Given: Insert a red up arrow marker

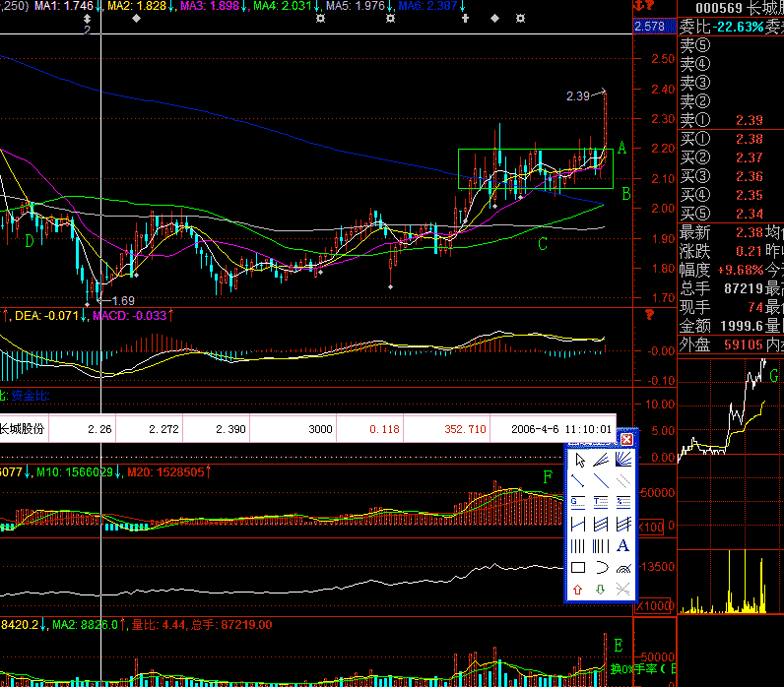Looking at the screenshot, I should click(x=578, y=589).
